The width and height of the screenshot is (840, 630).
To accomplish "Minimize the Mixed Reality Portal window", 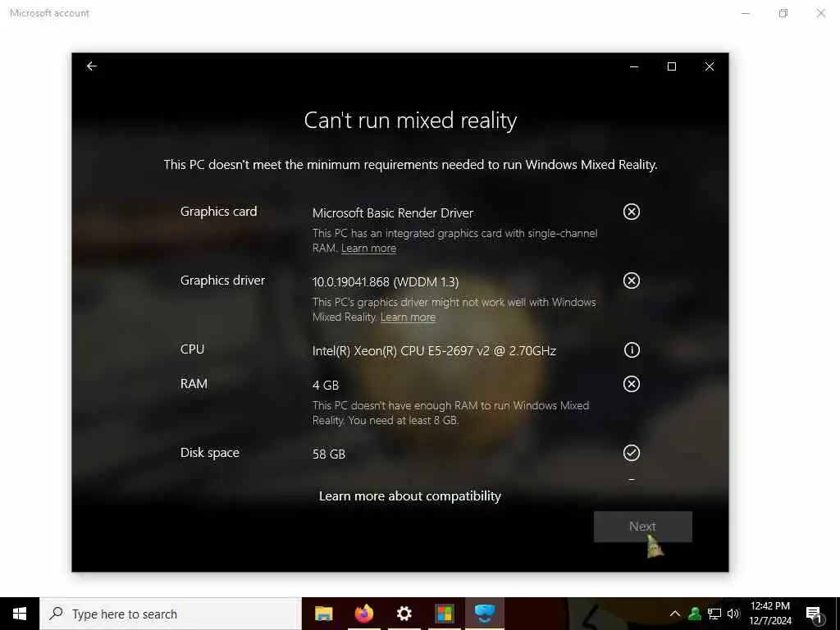I will pyautogui.click(x=634, y=66).
